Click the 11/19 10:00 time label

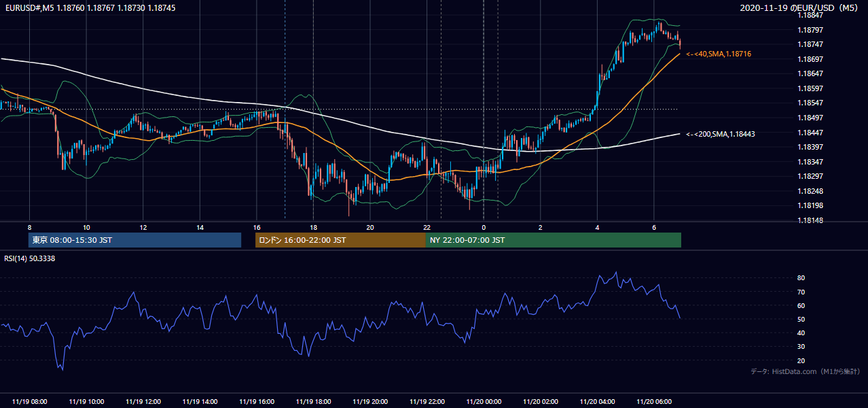[86, 402]
